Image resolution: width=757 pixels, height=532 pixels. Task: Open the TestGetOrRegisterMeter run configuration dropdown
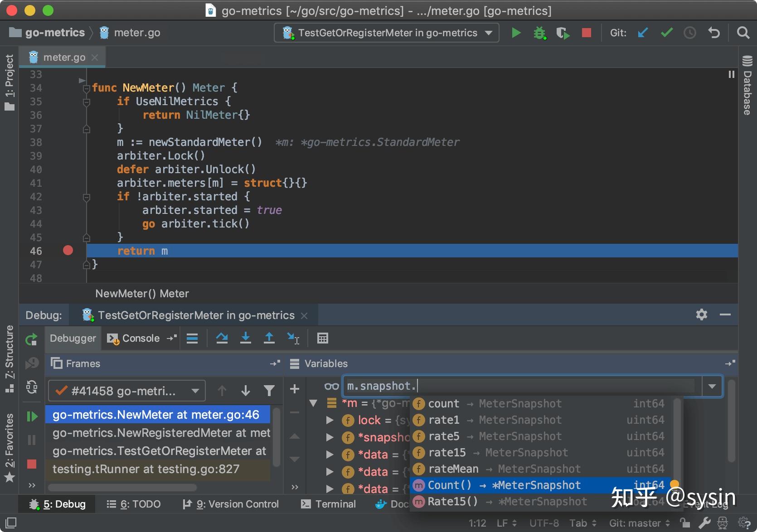pyautogui.click(x=488, y=32)
